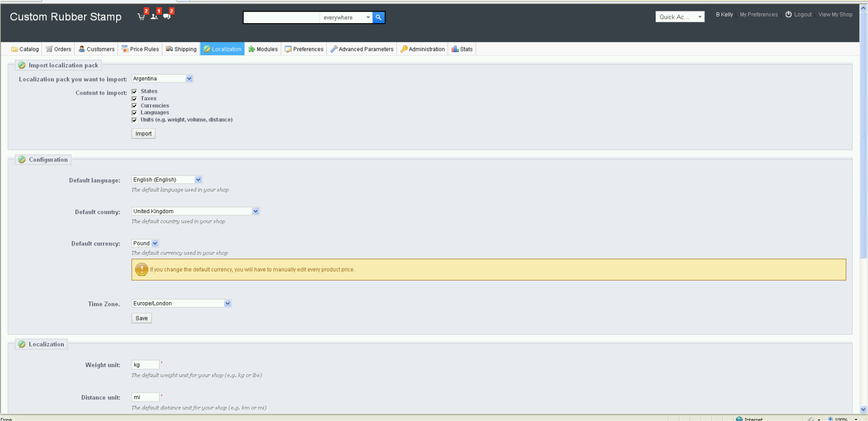
Task: Open the Quick Access dropdown
Action: tap(680, 17)
